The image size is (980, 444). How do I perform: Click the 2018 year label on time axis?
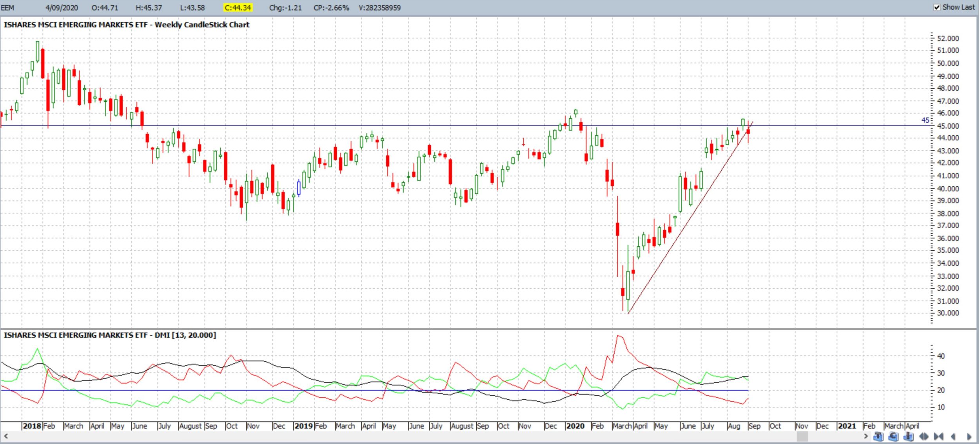coord(32,426)
